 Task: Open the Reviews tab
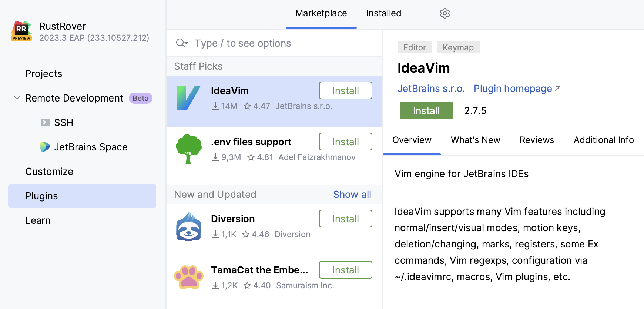(537, 140)
